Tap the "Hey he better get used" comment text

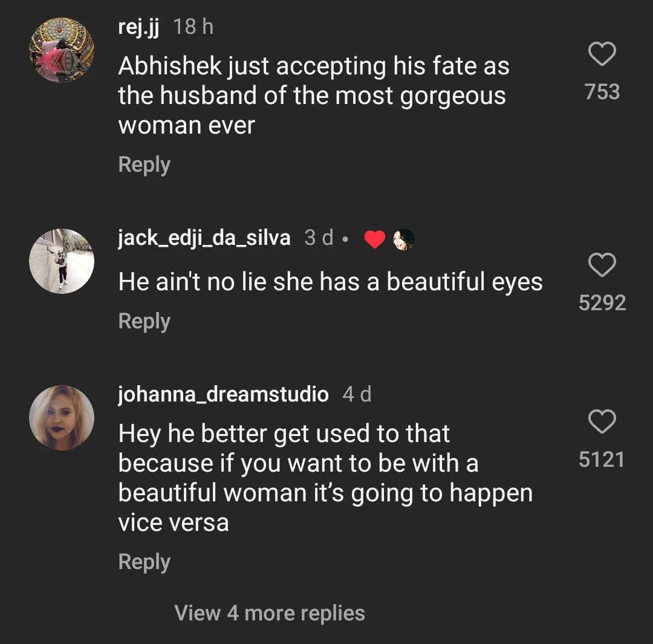click(325, 478)
